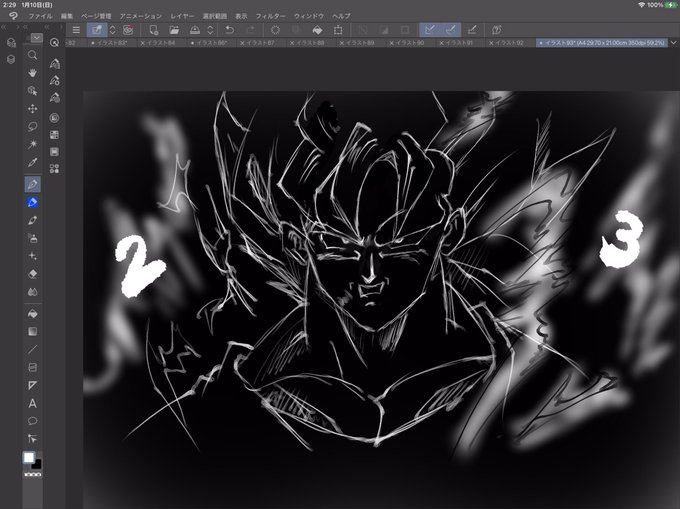Close the イラスト92 canvas tab

coord(491,43)
